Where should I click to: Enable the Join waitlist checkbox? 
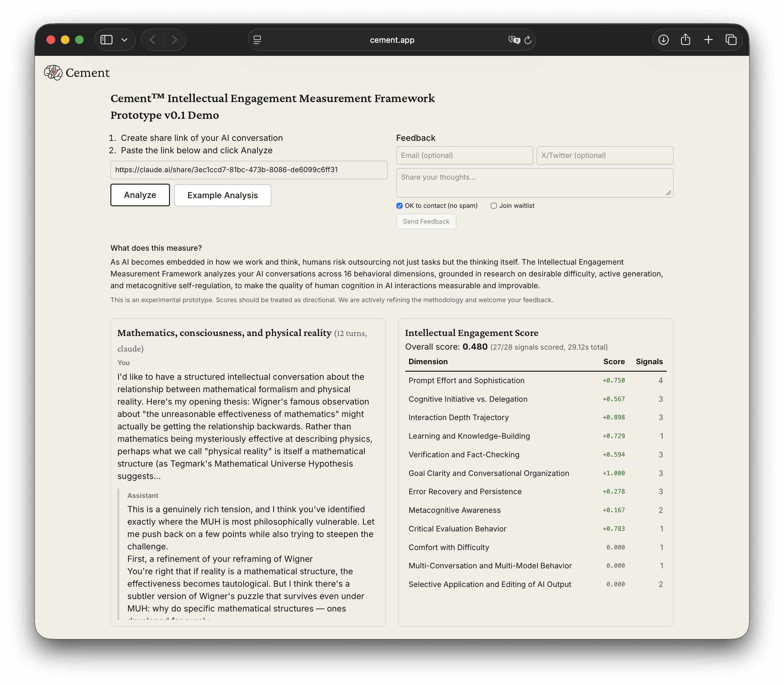(494, 206)
